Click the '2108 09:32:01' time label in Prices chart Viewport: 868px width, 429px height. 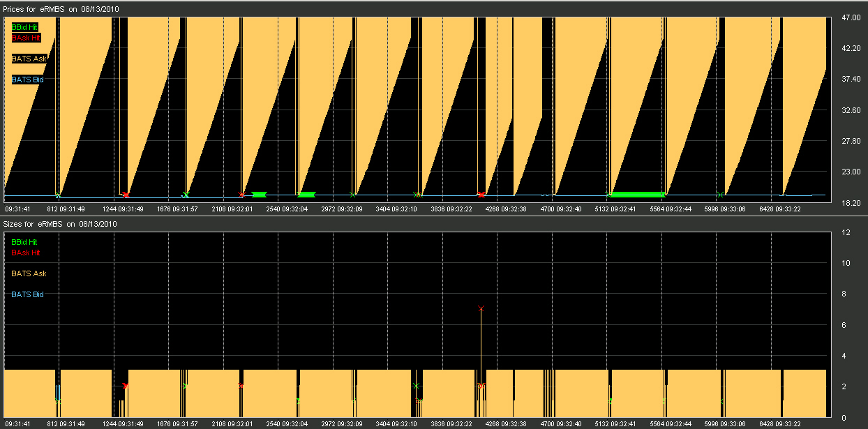tap(232, 208)
